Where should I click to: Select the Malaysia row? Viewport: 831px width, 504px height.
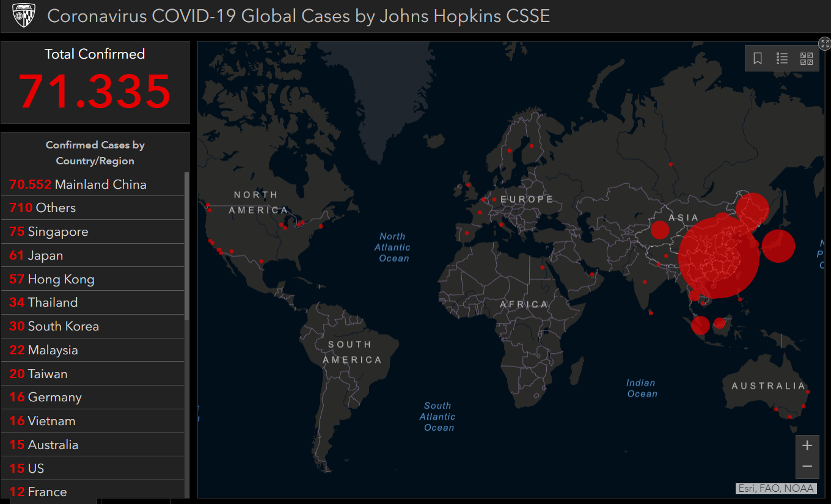pos(93,350)
